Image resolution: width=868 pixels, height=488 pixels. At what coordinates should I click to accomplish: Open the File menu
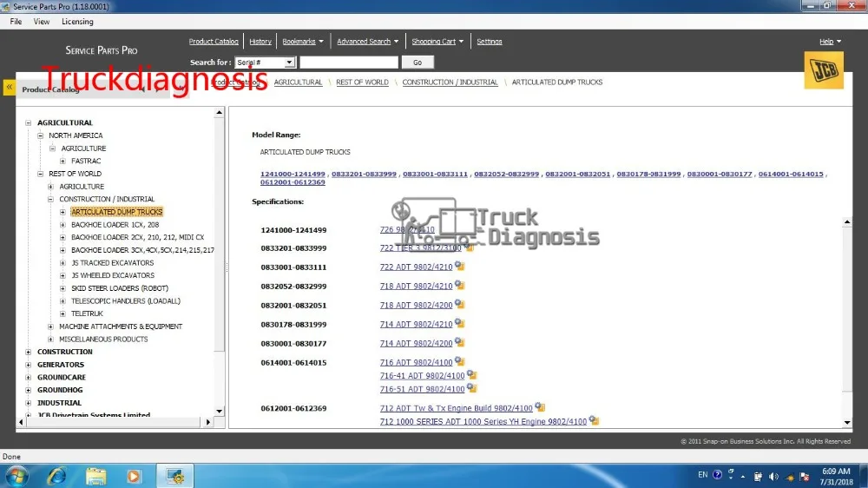point(16,22)
